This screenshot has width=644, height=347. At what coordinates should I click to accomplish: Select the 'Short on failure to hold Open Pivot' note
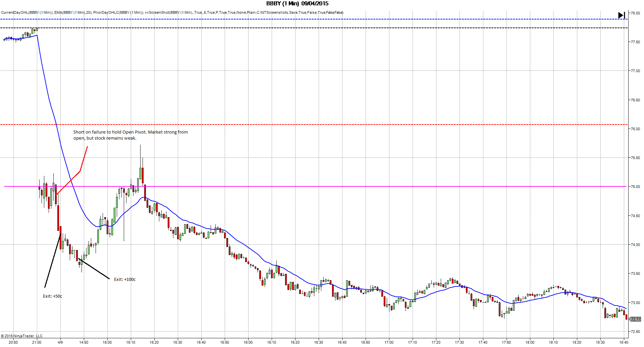(x=130, y=135)
